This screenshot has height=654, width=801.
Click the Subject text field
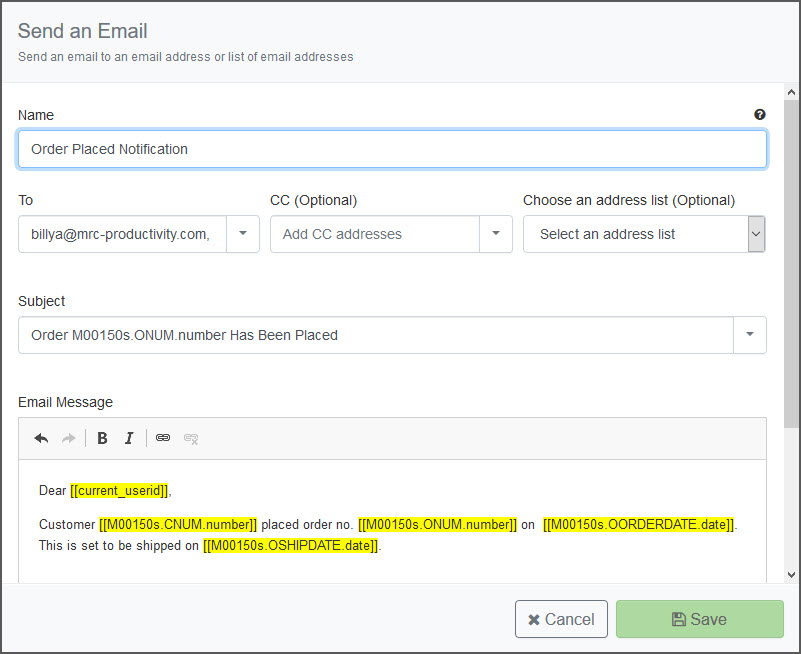pyautogui.click(x=376, y=335)
